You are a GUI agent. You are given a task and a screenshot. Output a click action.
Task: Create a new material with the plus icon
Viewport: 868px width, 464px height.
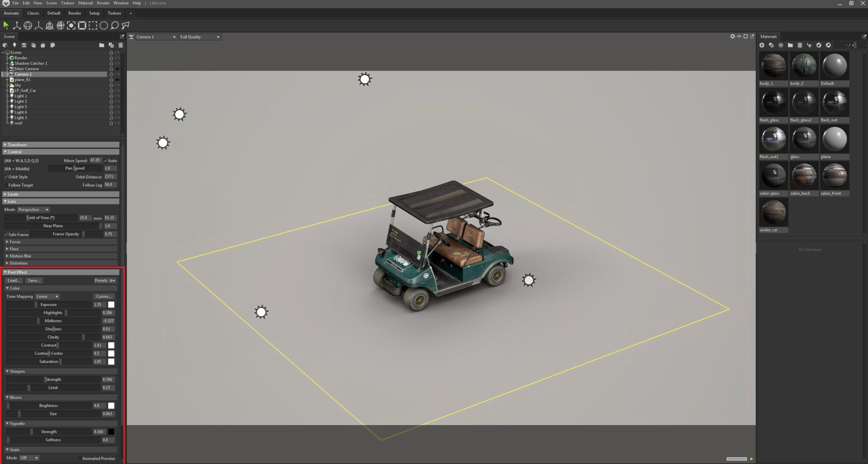(x=762, y=45)
